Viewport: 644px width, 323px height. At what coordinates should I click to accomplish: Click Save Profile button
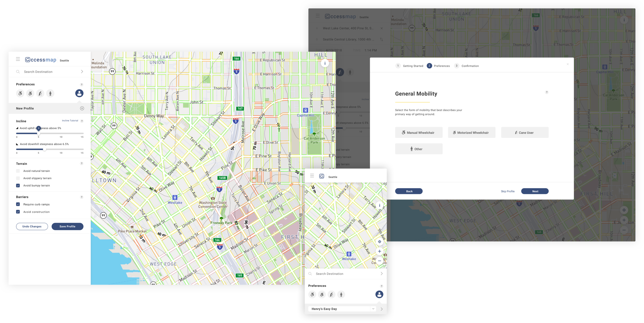67,226
